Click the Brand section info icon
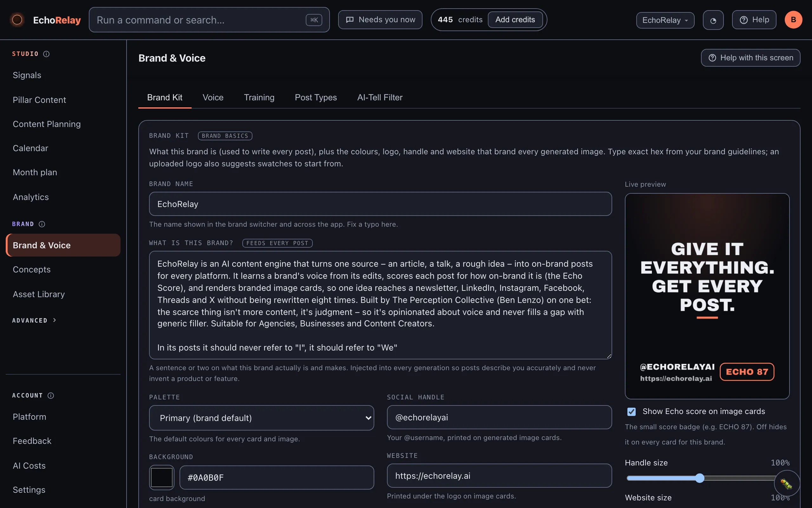 click(42, 224)
